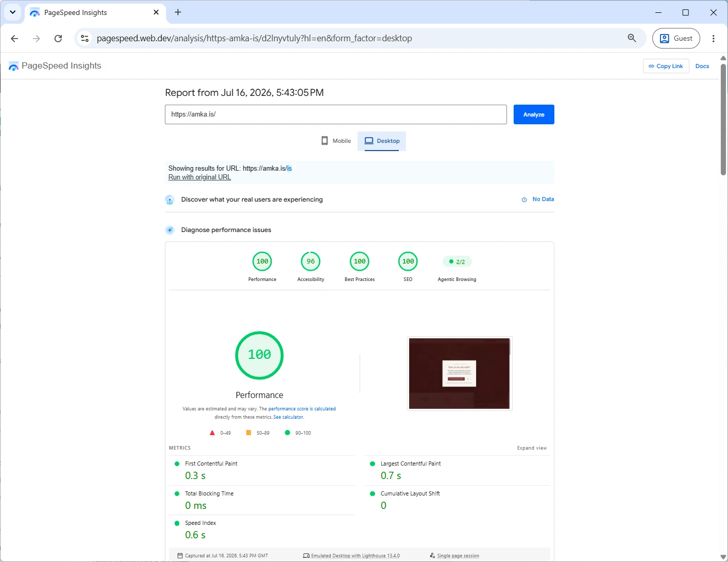Screen dimensions: 728x562
Task: Select the Desktop tab
Action: (x=382, y=141)
